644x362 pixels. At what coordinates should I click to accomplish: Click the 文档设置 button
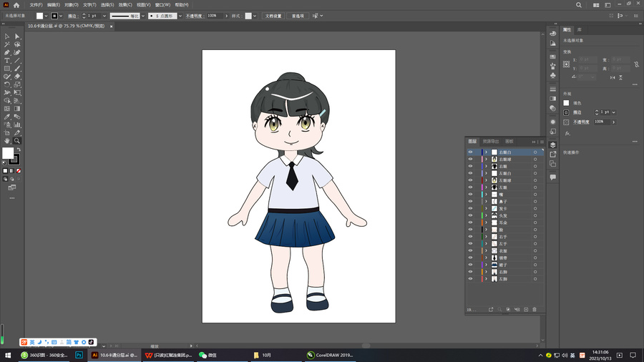tap(273, 16)
